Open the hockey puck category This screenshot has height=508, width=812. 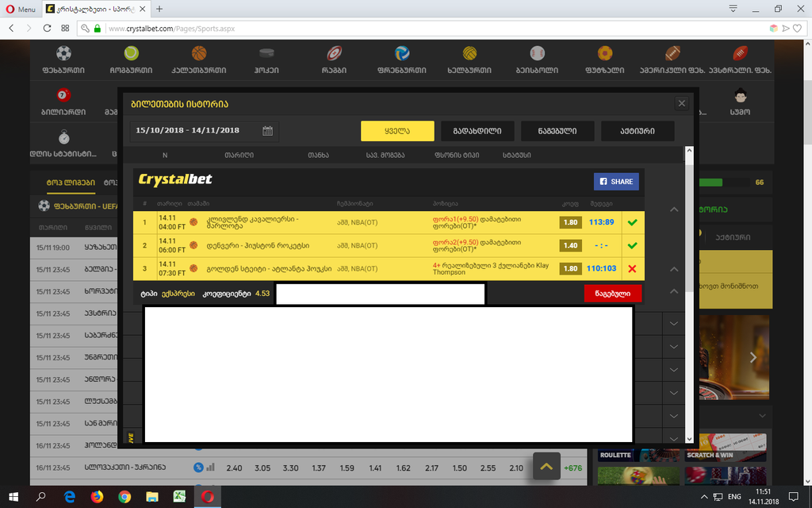click(x=266, y=53)
